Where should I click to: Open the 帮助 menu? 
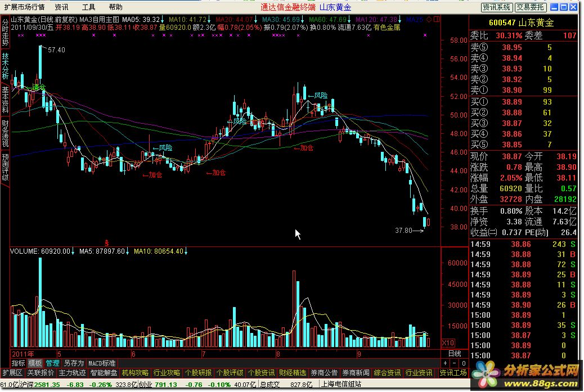pos(115,7)
